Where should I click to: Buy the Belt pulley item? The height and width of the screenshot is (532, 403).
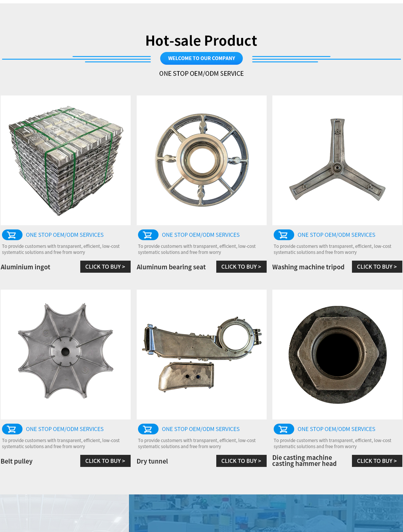(x=105, y=461)
